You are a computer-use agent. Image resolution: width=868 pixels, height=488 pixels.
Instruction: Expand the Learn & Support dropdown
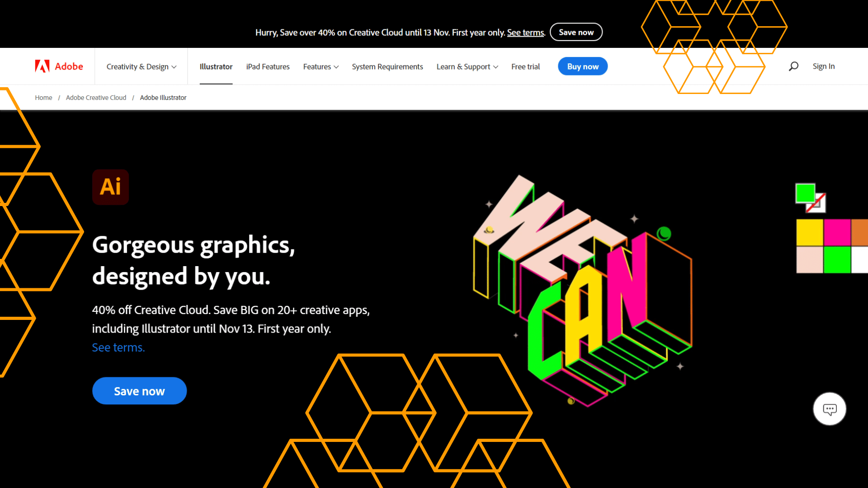pos(467,66)
